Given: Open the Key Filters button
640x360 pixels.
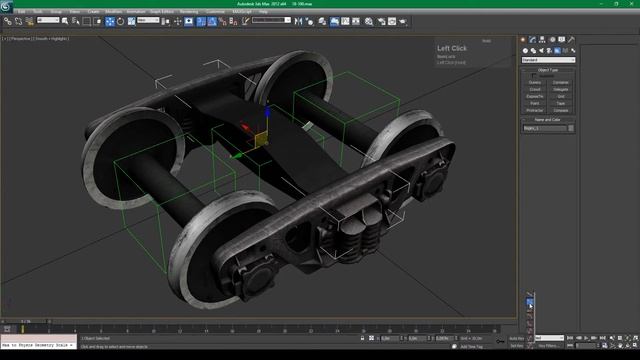Looking at the screenshot, I should 549,346.
